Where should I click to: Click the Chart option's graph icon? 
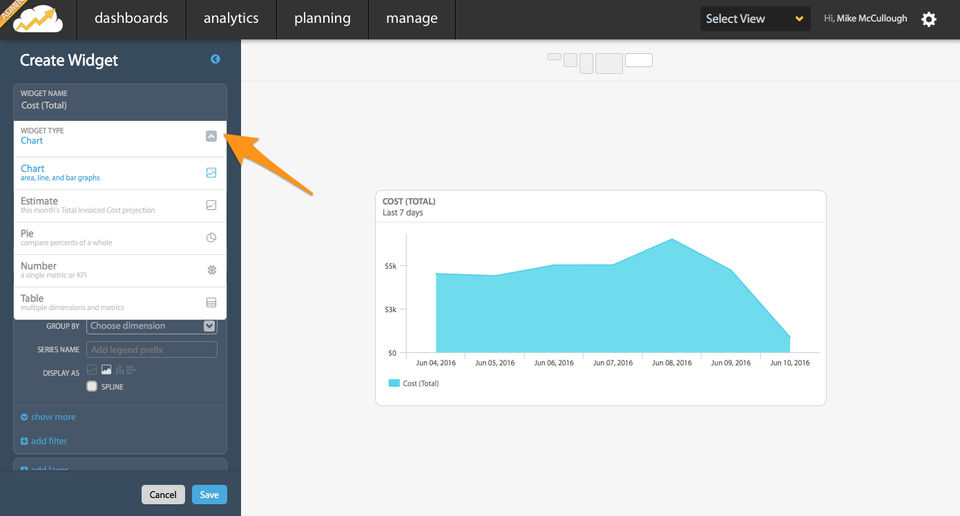click(211, 173)
